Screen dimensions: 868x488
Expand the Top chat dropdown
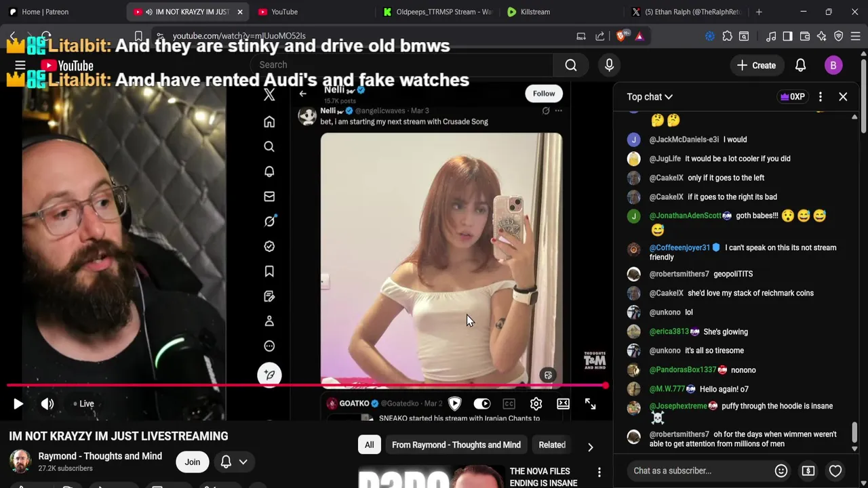pos(650,97)
